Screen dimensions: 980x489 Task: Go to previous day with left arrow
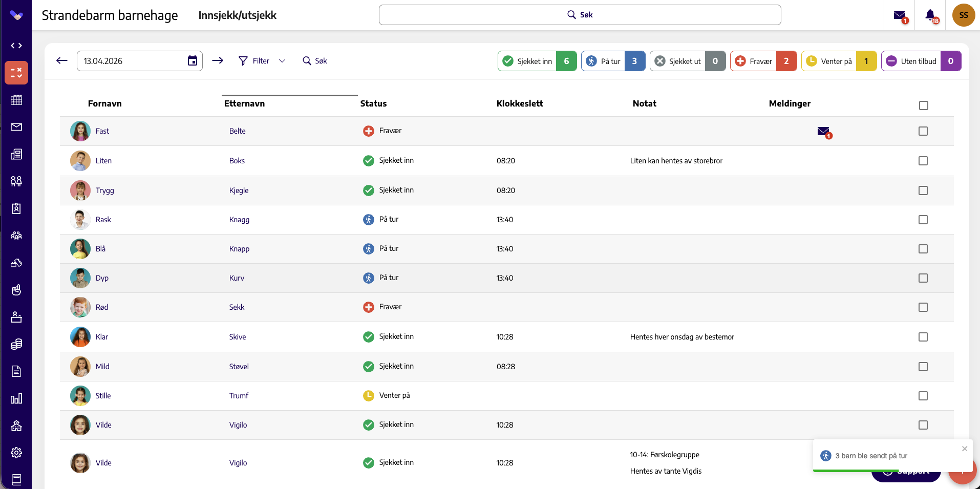click(62, 60)
